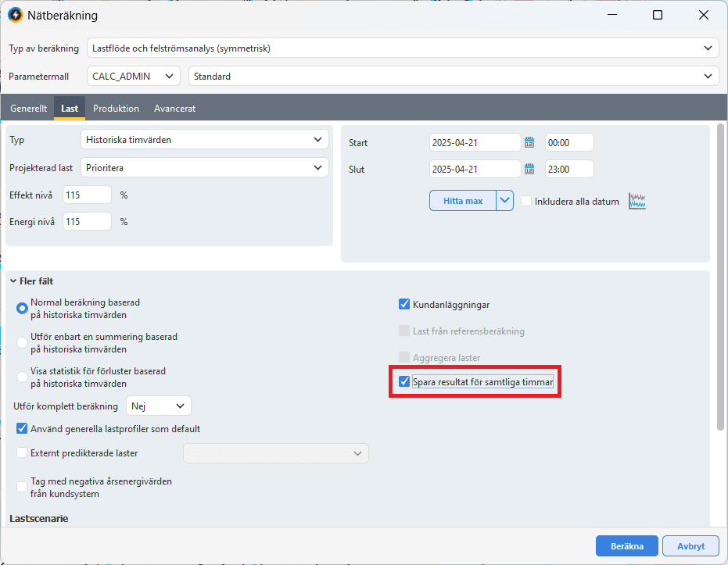Click the load curve chart icon
This screenshot has width=728, height=565.
click(637, 201)
